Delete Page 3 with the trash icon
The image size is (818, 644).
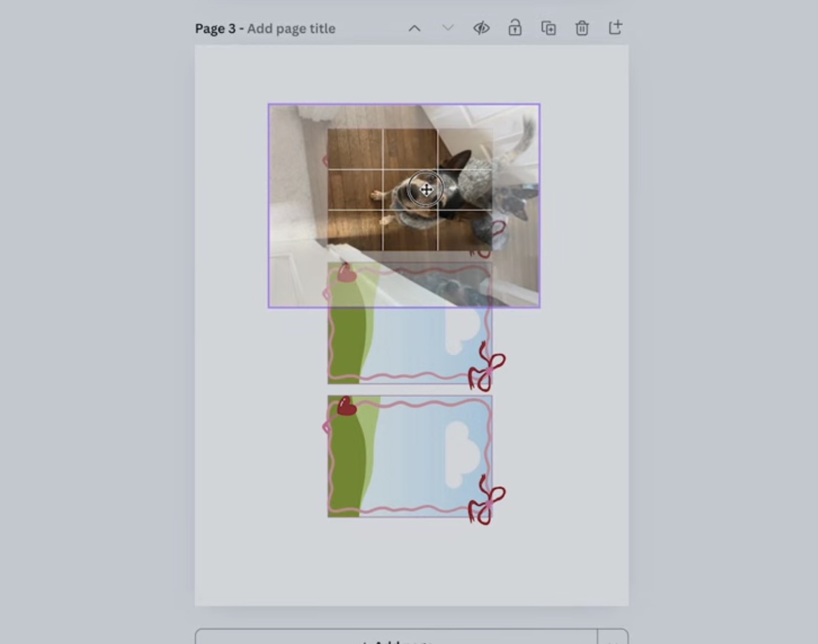pyautogui.click(x=581, y=28)
